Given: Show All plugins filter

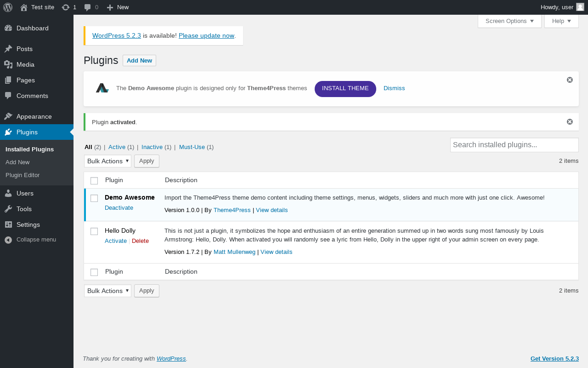Looking at the screenshot, I should (x=88, y=147).
